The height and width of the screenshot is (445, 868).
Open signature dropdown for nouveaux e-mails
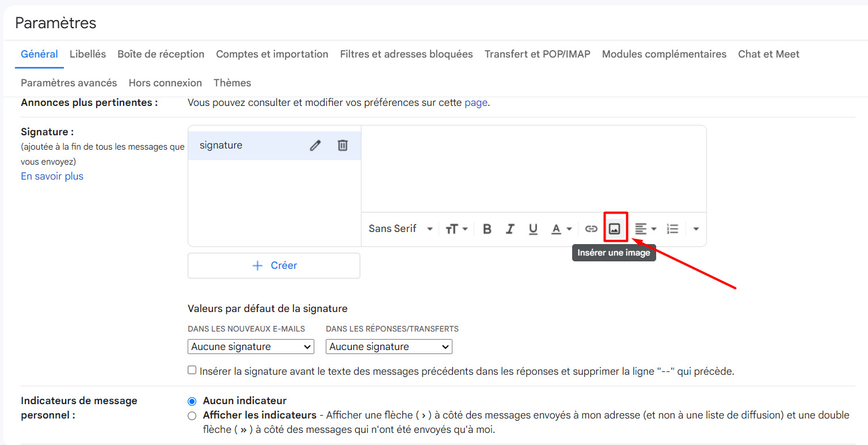251,347
